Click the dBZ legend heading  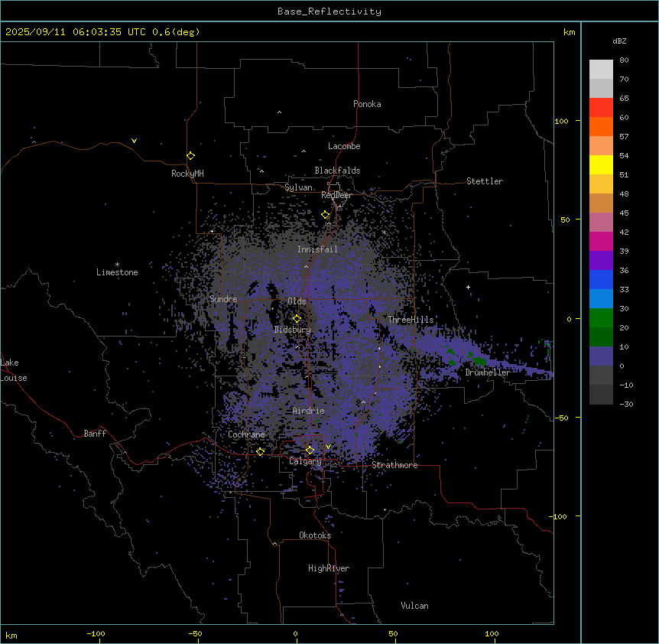619,41
